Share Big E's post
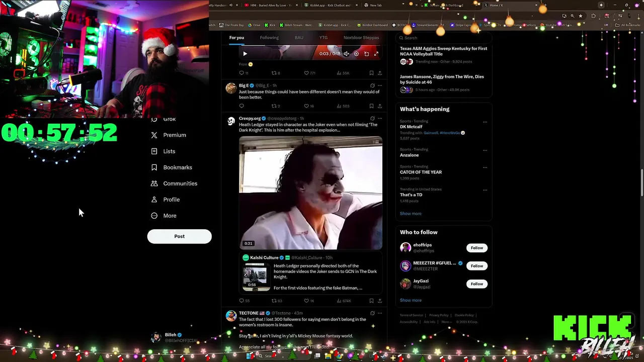This screenshot has width=644, height=362. 380,106
